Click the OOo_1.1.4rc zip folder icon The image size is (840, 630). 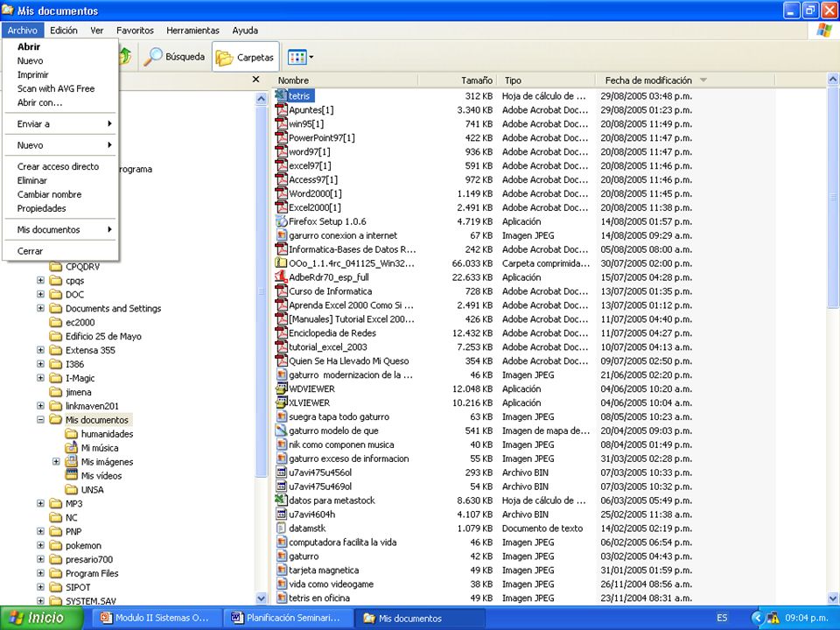pyautogui.click(x=281, y=263)
